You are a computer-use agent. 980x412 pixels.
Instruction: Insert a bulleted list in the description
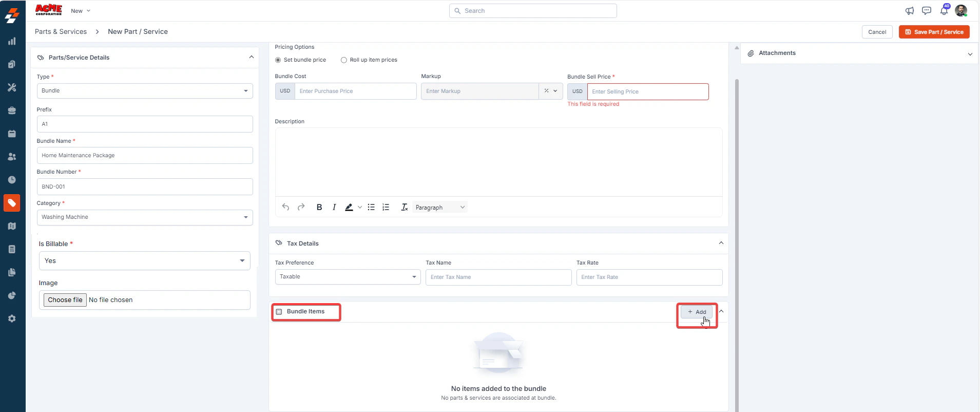click(371, 207)
